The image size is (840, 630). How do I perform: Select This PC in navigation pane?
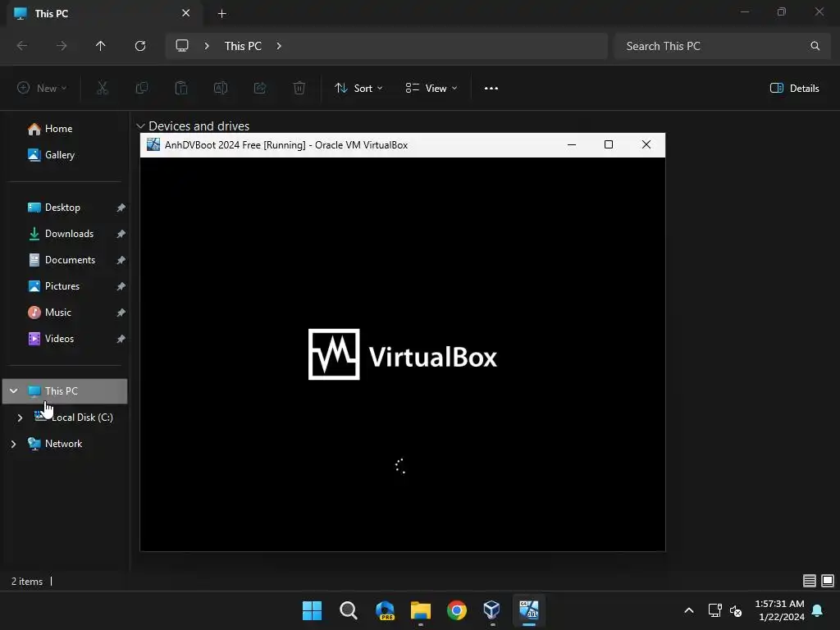[65, 391]
